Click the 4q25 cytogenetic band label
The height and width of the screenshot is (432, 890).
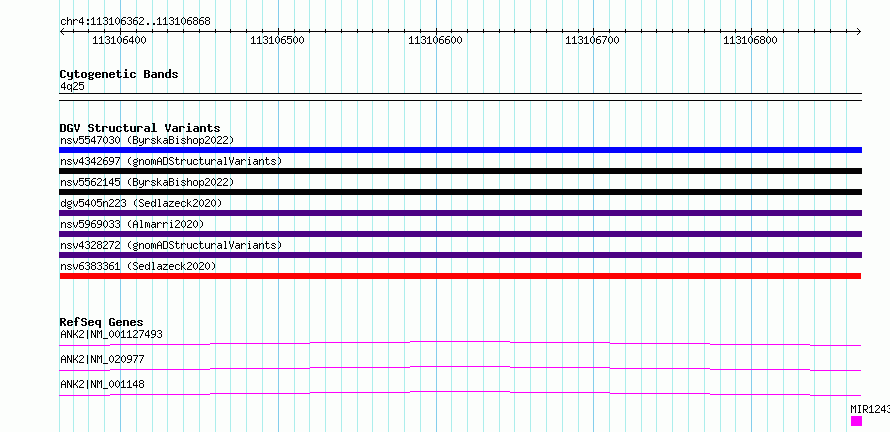(72, 86)
